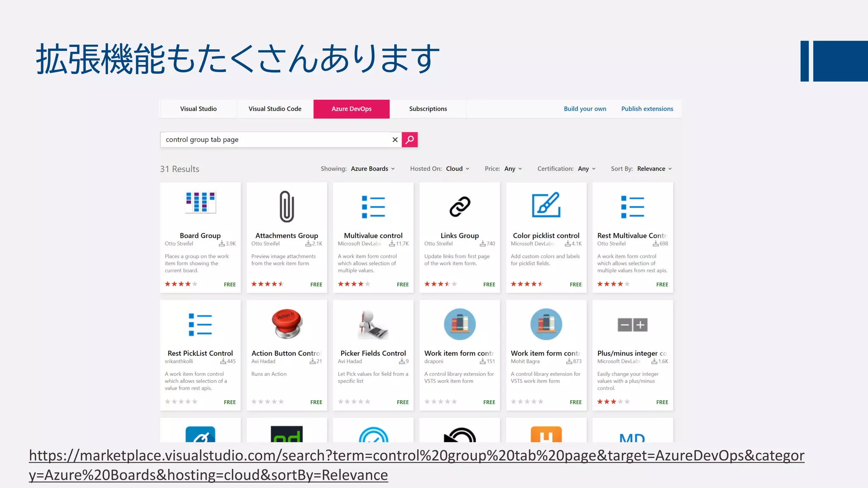Click the Multivalue control list icon
Screen dimensions: 868x488
[x=373, y=207]
